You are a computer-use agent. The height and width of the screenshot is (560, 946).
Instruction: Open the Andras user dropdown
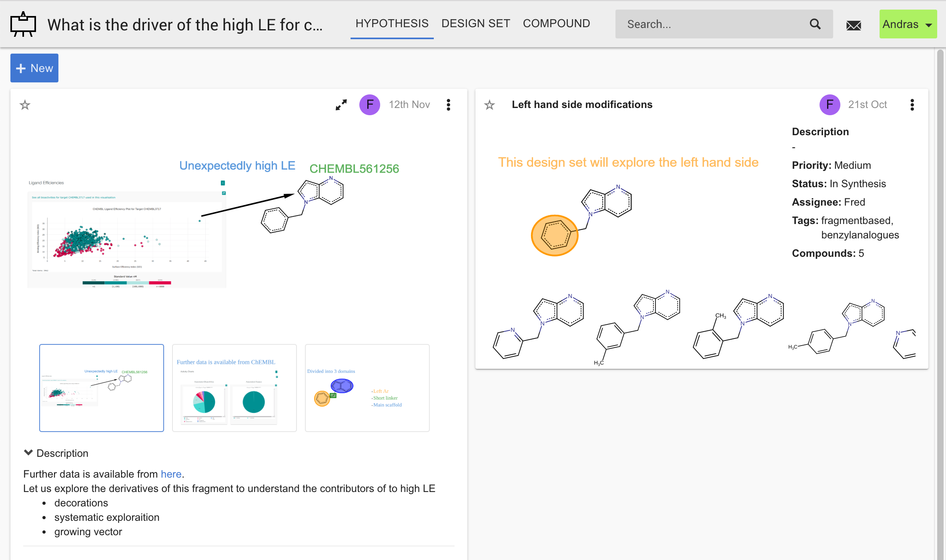coord(908,24)
